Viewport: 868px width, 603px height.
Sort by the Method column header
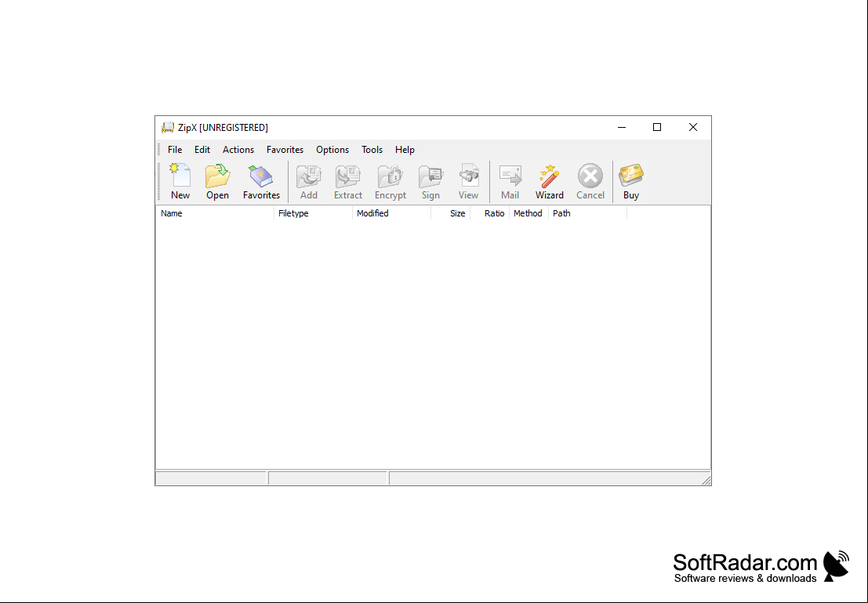(529, 213)
